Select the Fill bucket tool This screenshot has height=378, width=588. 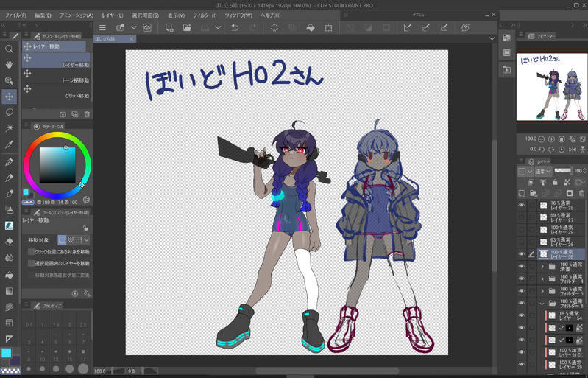(10, 274)
